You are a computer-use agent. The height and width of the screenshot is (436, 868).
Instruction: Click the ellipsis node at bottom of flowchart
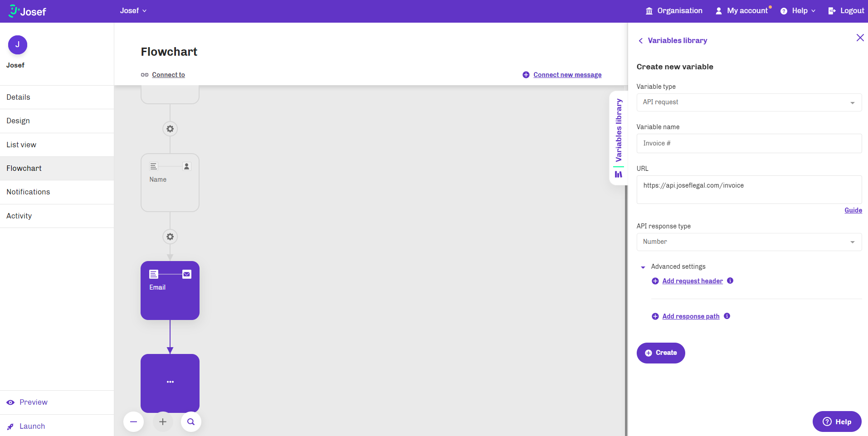pos(170,383)
